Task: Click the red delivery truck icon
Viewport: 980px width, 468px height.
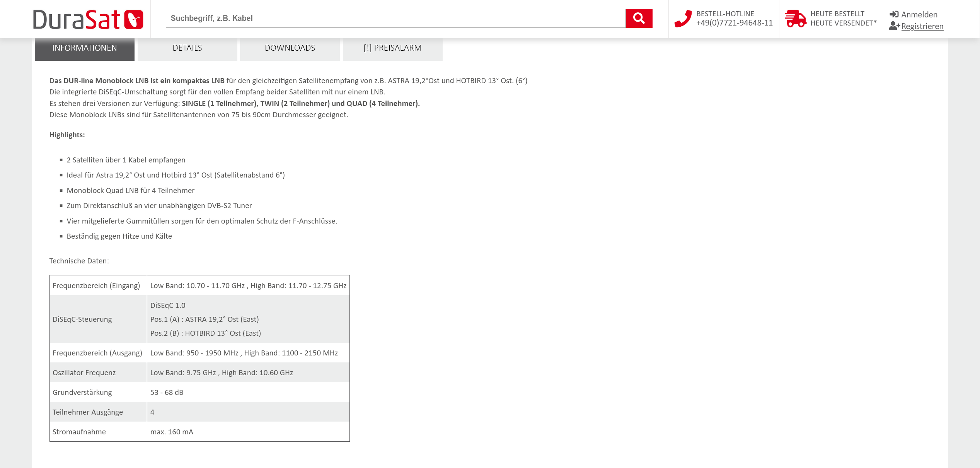Action: coord(795,19)
